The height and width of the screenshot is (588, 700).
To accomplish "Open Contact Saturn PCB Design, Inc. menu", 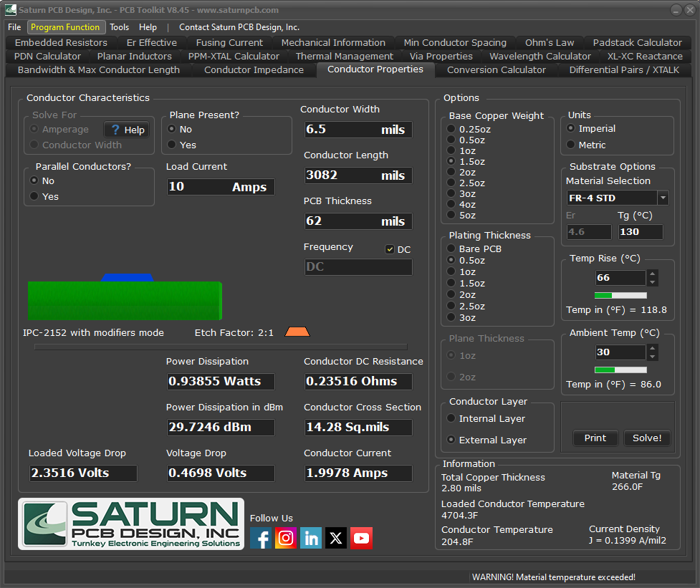I will 239,27.
